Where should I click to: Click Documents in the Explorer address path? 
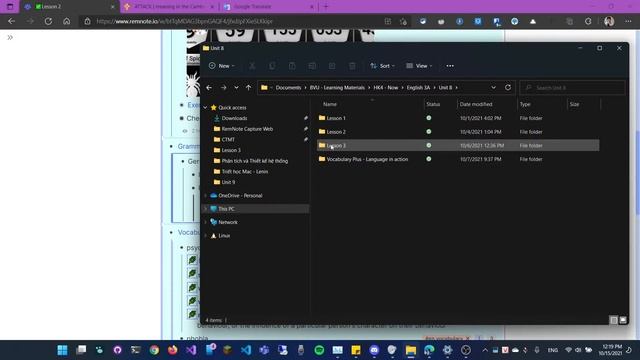click(x=288, y=88)
